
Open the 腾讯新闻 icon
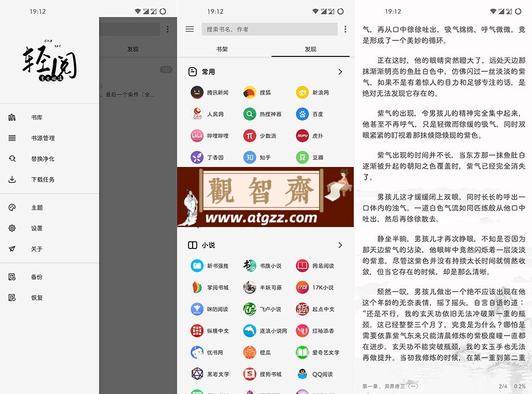tap(197, 93)
